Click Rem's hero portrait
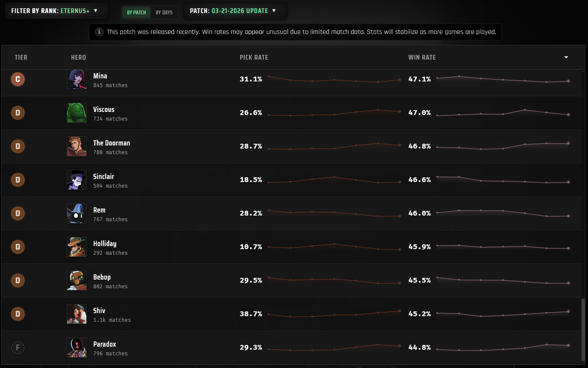The height and width of the screenshot is (368, 588). click(77, 213)
